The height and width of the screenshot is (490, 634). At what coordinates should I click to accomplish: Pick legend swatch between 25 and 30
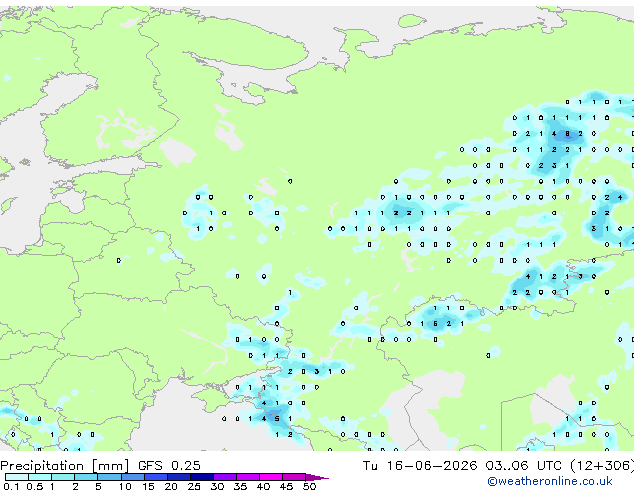coord(202,477)
